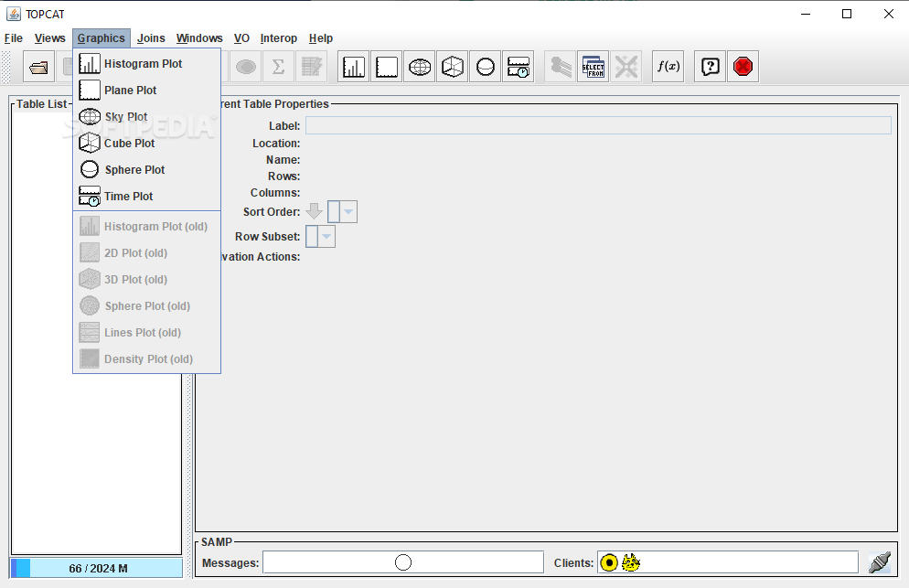Screen dimensions: 909x588
Task: Click the red stop exit toolbar icon
Action: [743, 67]
